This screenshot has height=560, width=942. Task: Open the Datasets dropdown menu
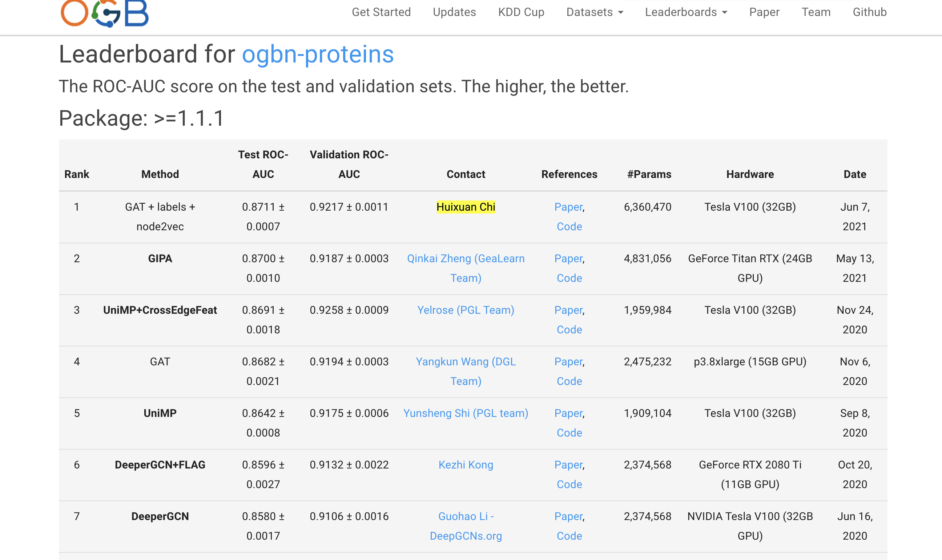[x=594, y=12]
